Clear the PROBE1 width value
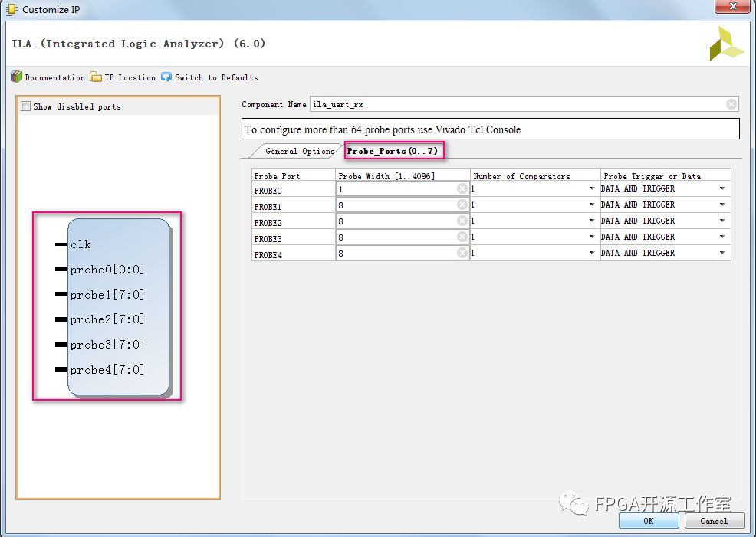This screenshot has height=537, width=756. 462,205
